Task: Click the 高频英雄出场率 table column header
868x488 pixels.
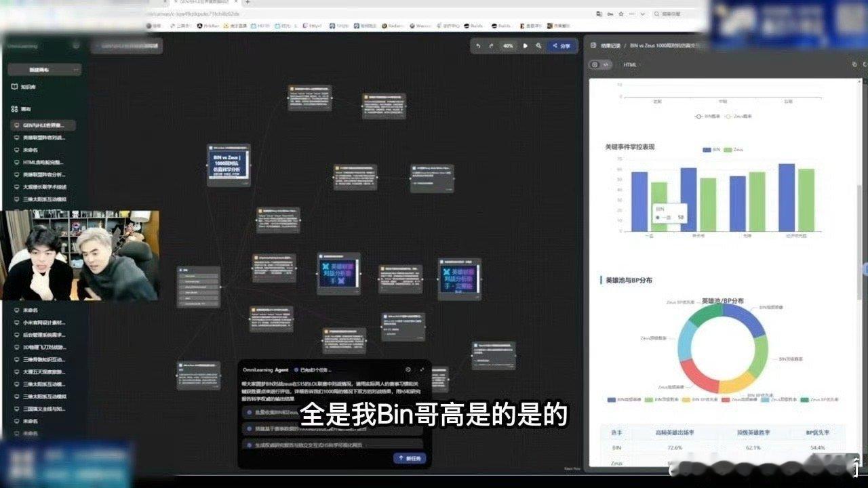Action: [674, 432]
